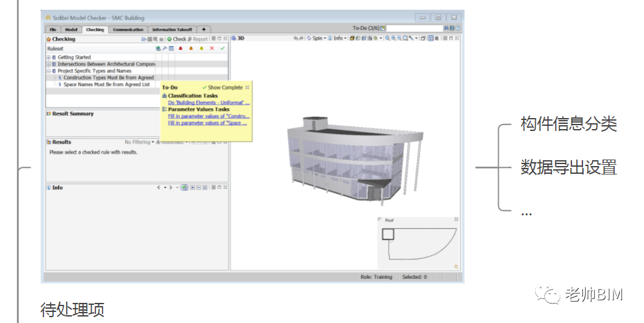Switch to the Communication tab

(x=128, y=30)
